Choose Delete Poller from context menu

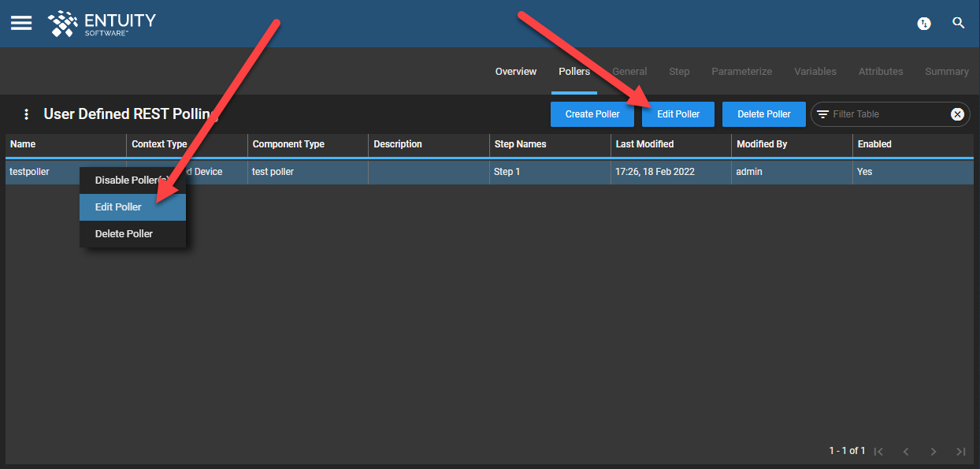tap(132, 234)
